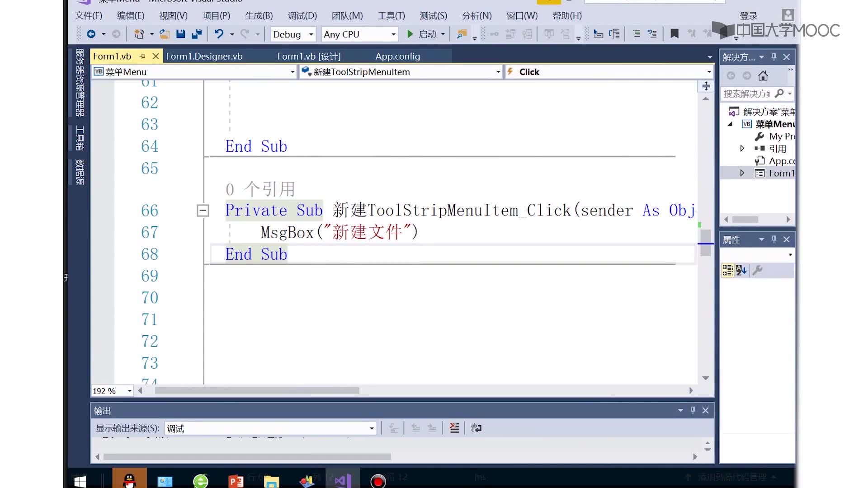Click the New Project toolbar icon

[139, 34]
